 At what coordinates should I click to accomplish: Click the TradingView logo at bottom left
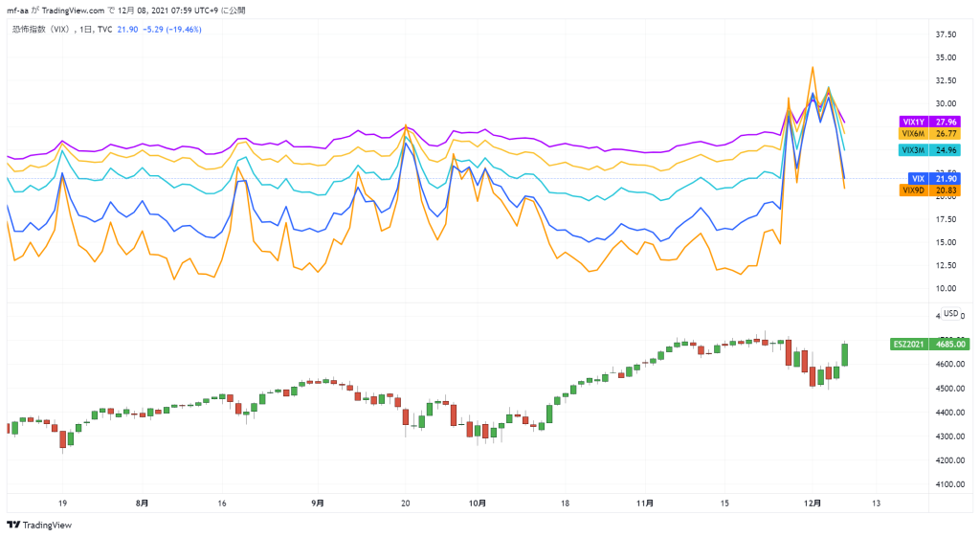pyautogui.click(x=39, y=526)
